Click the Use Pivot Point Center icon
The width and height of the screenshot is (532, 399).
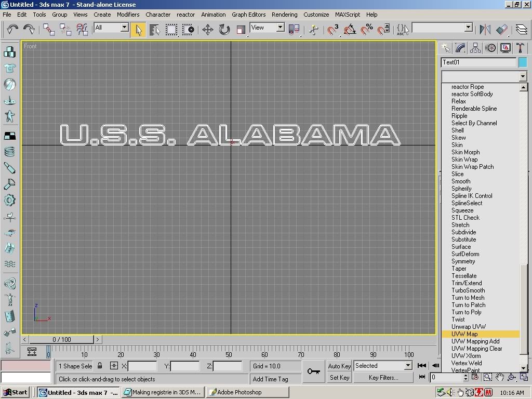pyautogui.click(x=294, y=30)
